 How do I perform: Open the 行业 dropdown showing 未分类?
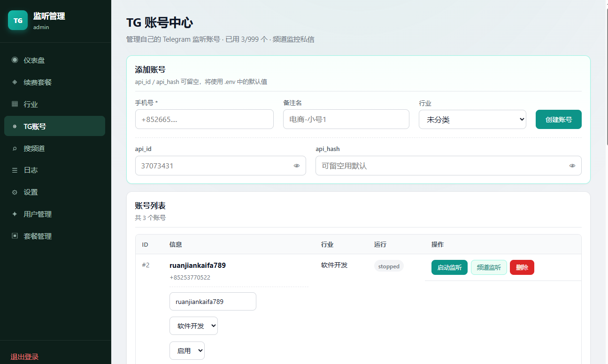[x=472, y=119]
